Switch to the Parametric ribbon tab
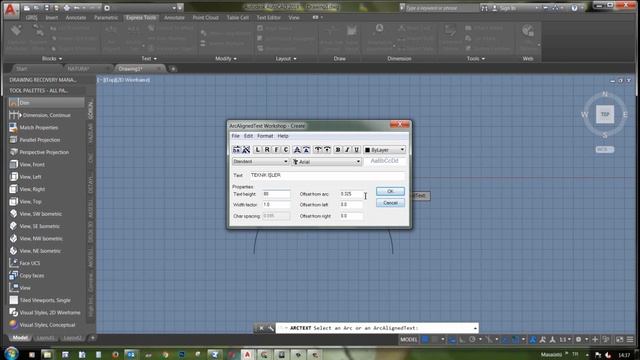 pos(106,18)
